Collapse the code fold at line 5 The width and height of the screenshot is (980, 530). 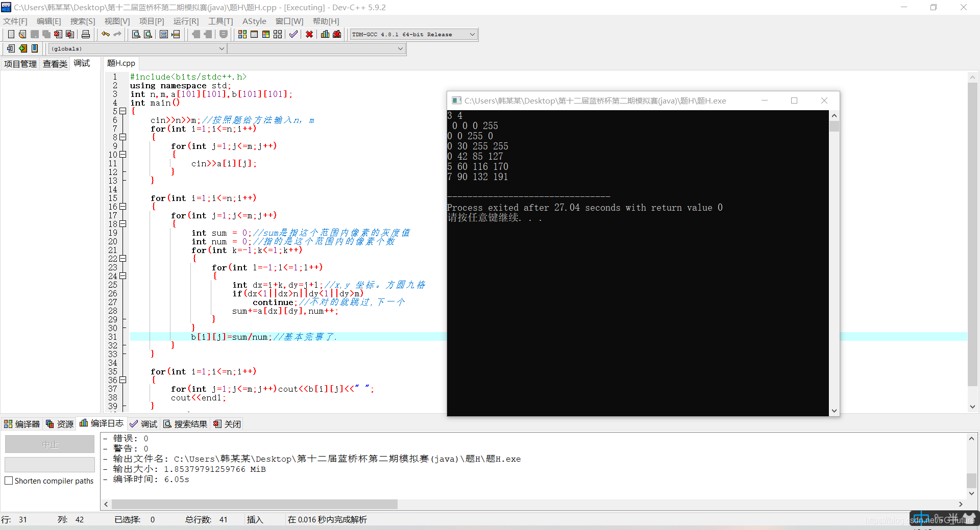point(122,111)
